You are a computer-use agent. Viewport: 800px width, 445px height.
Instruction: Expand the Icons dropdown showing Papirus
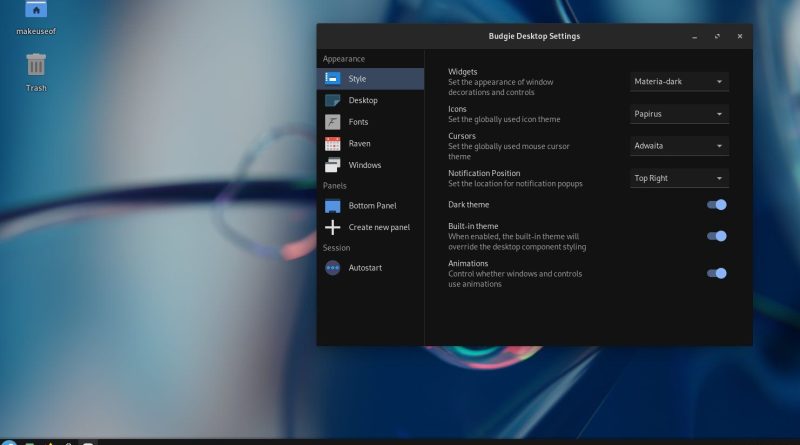pos(679,114)
